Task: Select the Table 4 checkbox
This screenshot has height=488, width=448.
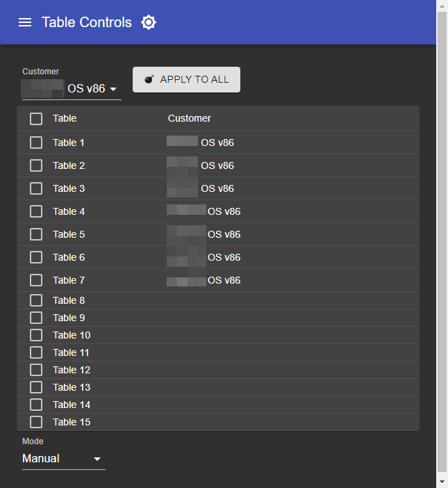Action: [36, 211]
